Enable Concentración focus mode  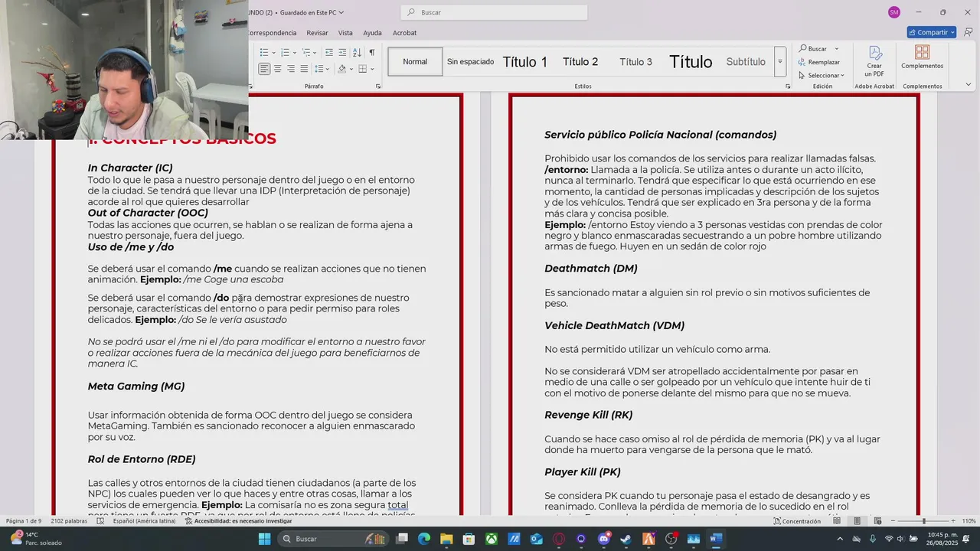[x=797, y=521]
